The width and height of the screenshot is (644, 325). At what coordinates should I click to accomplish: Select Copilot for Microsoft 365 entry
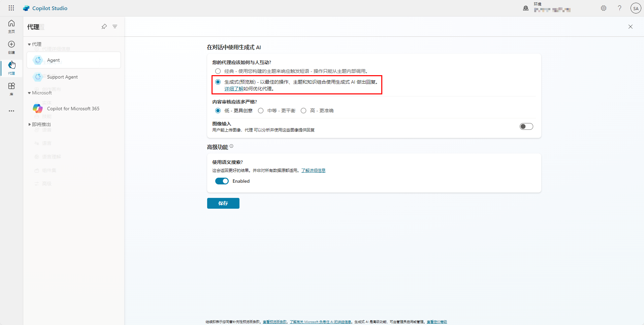click(x=74, y=109)
